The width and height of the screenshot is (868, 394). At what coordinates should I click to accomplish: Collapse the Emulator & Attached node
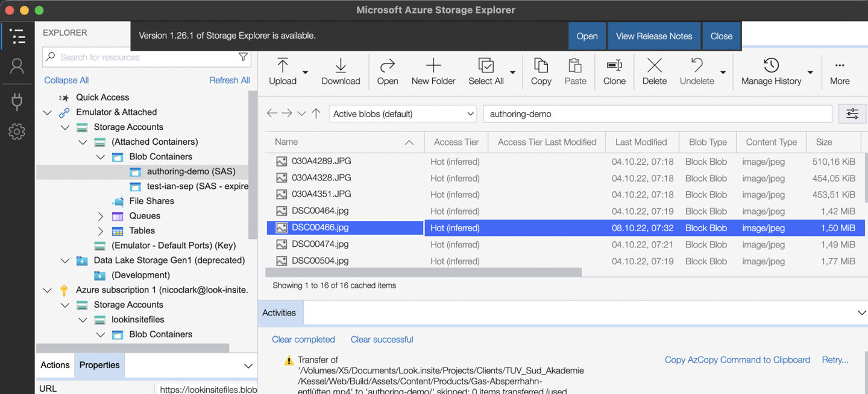(48, 112)
